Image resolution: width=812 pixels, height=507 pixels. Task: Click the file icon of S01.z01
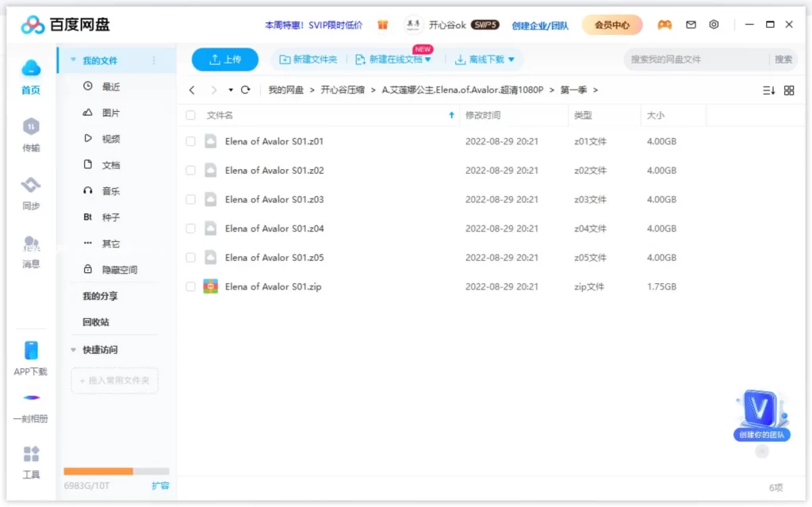point(210,141)
